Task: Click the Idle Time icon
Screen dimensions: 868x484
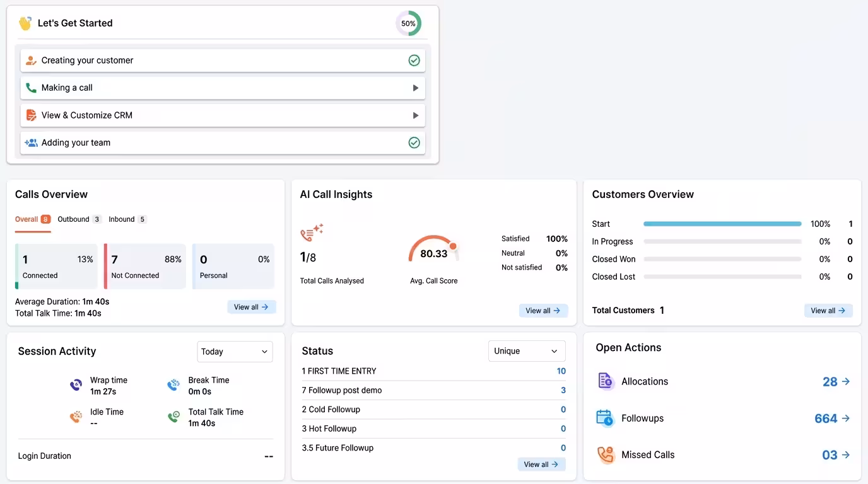Action: (x=76, y=417)
